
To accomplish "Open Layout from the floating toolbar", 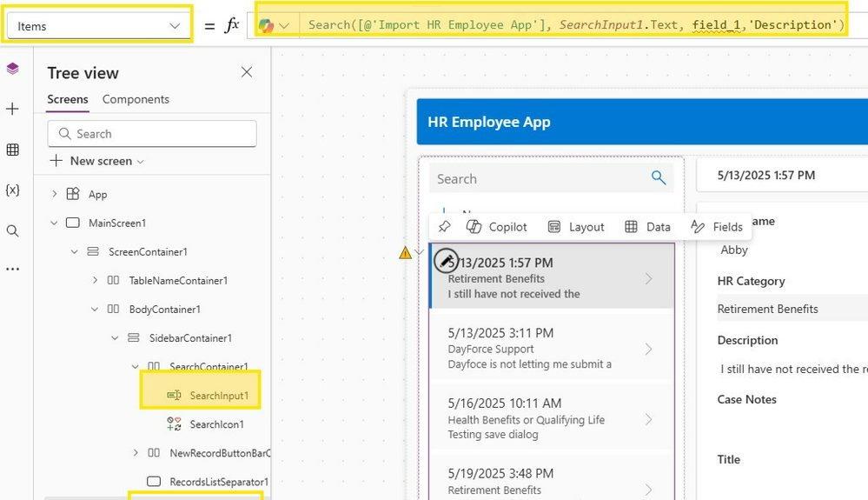I will pyautogui.click(x=576, y=226).
